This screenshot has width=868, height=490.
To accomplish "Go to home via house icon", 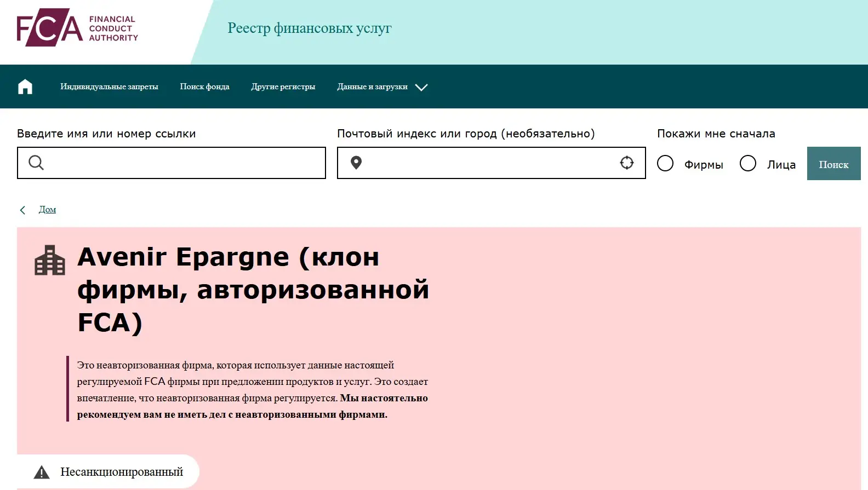I will tap(25, 87).
